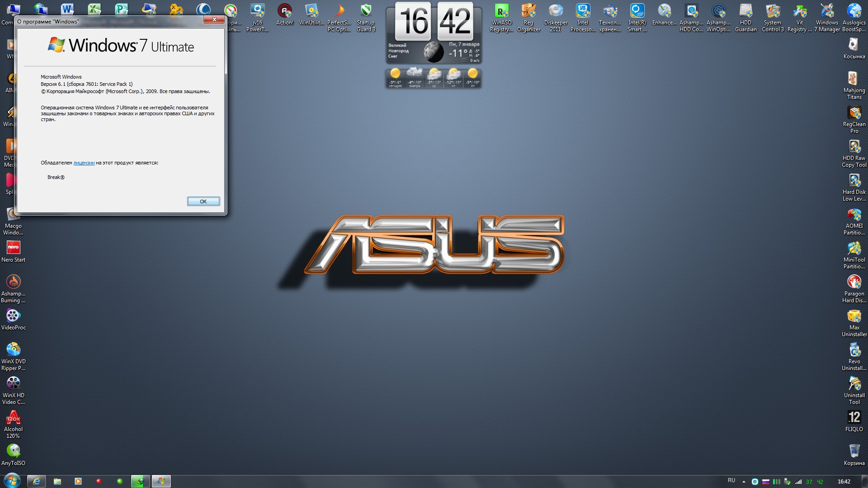The width and height of the screenshot is (868, 488).
Task: Open the лицензии license link
Action: 84,163
